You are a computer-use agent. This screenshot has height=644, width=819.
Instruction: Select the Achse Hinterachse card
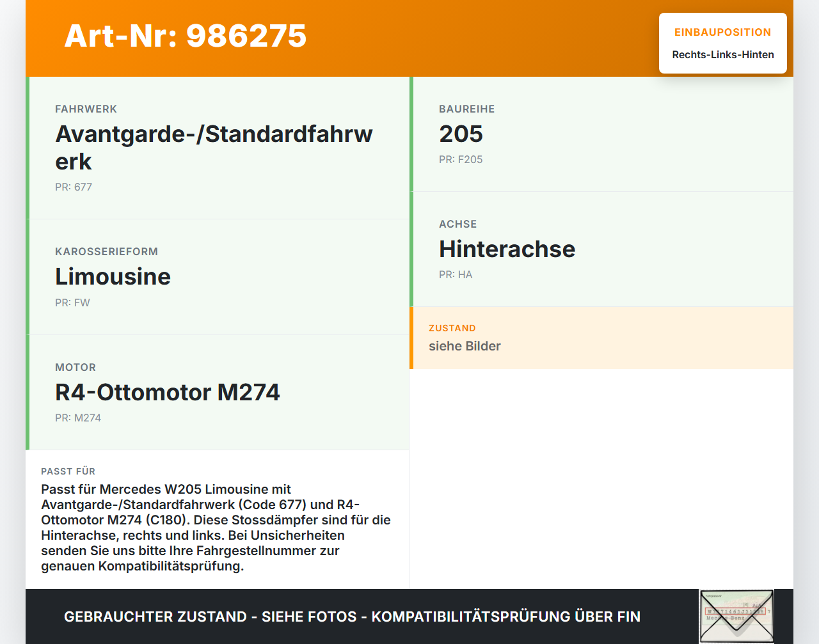tap(601, 249)
